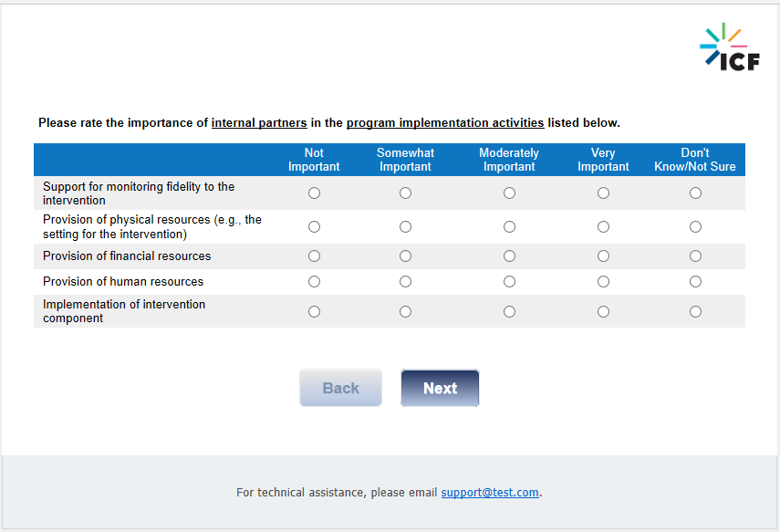Image resolution: width=780 pixels, height=532 pixels.
Task: Rate physical resources as Very Important
Action: click(x=603, y=226)
